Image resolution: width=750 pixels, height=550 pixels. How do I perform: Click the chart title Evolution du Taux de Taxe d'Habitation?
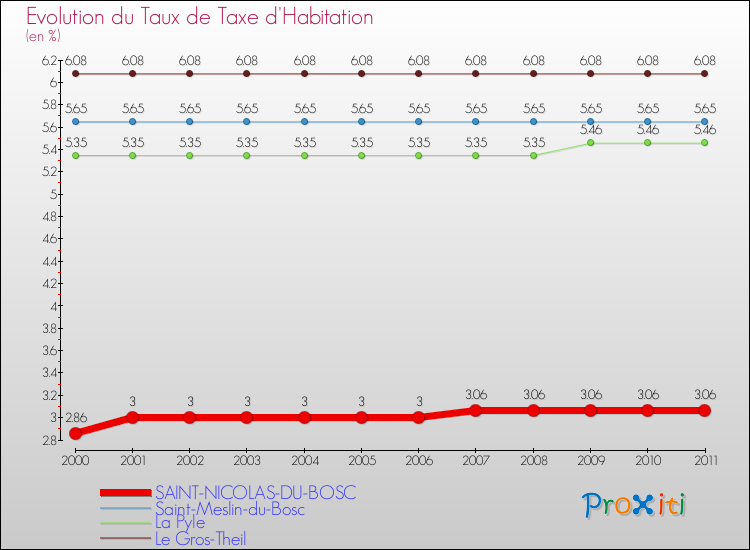pyautogui.click(x=199, y=17)
